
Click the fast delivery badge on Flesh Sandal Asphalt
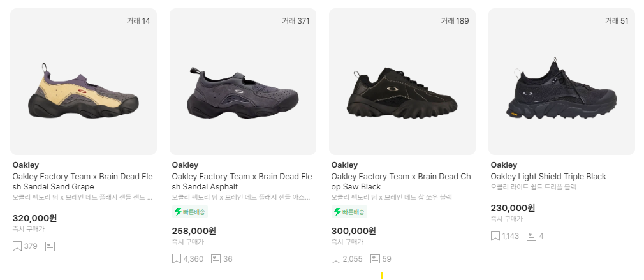coord(189,212)
